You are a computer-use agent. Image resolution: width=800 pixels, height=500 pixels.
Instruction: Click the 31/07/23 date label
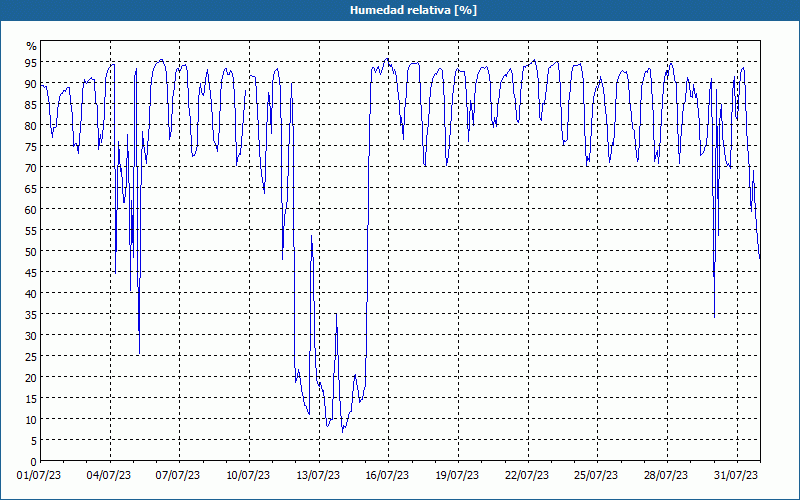coord(736,475)
